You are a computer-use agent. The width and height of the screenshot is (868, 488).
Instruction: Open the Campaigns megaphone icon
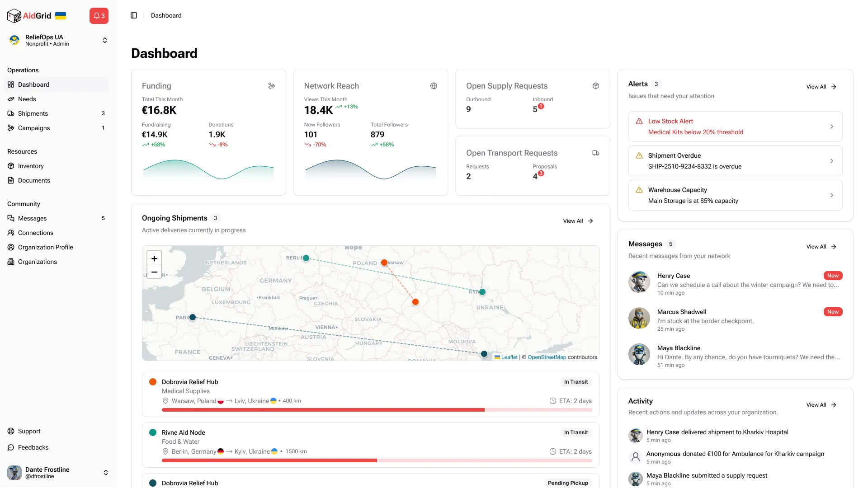coord(11,128)
